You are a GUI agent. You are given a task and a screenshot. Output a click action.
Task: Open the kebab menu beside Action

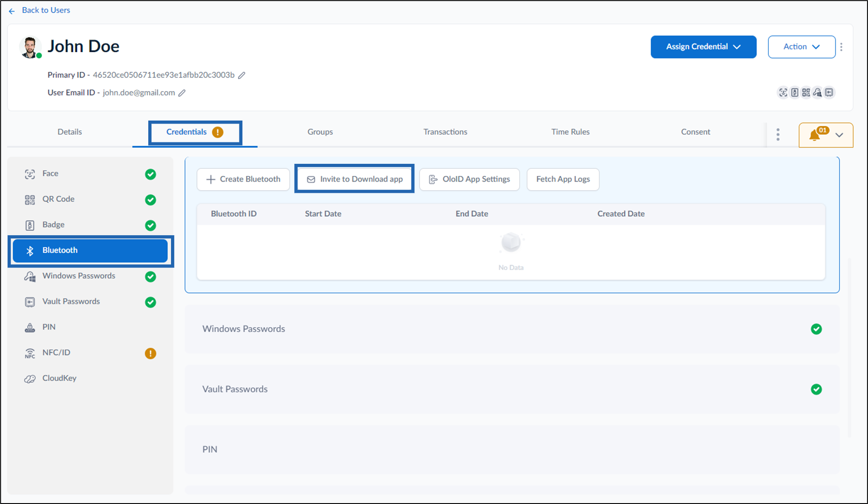point(842,47)
